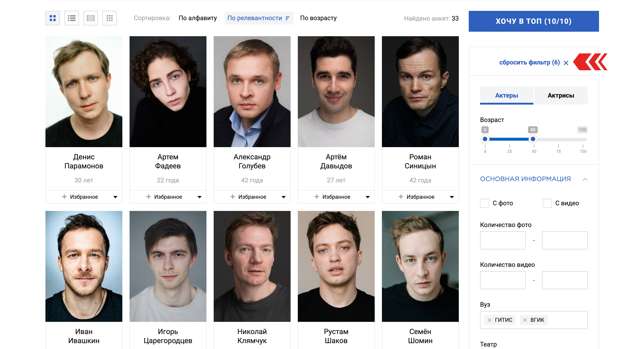Open Избранное dropdown for Артем Фадеев
Image resolution: width=644 pixels, height=349 pixels.
(199, 197)
